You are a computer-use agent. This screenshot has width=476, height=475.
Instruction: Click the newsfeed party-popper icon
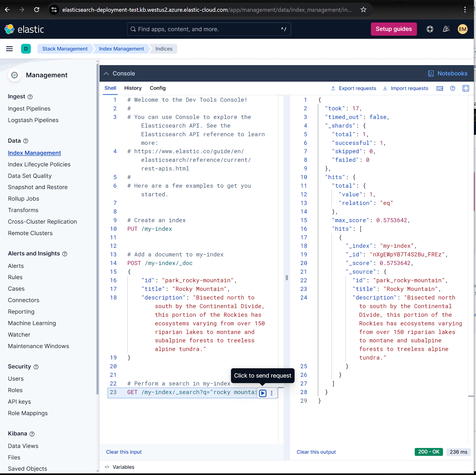(x=446, y=29)
